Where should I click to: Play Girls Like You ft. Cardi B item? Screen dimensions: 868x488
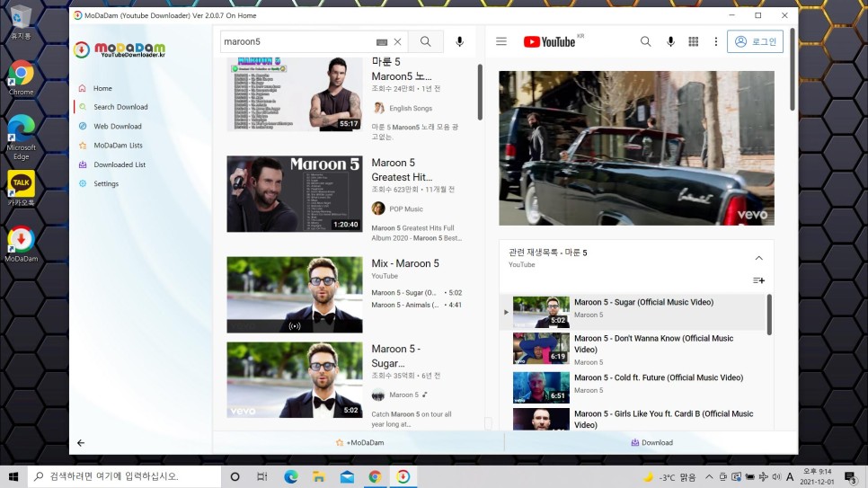point(663,420)
